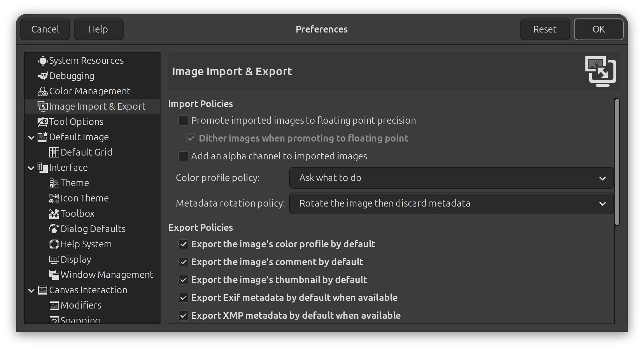The height and width of the screenshot is (350, 644).
Task: Open Icon Theme preferences
Action: [x=92, y=198]
